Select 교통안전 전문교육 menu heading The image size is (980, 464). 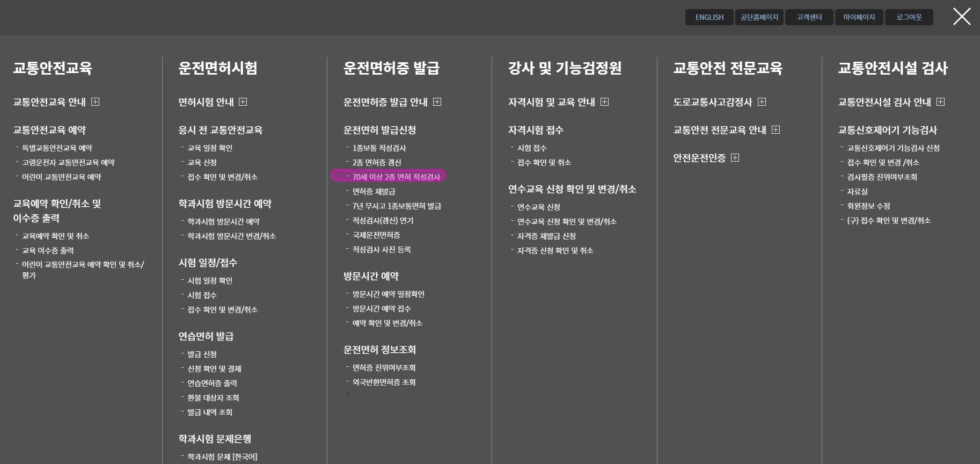click(x=728, y=68)
